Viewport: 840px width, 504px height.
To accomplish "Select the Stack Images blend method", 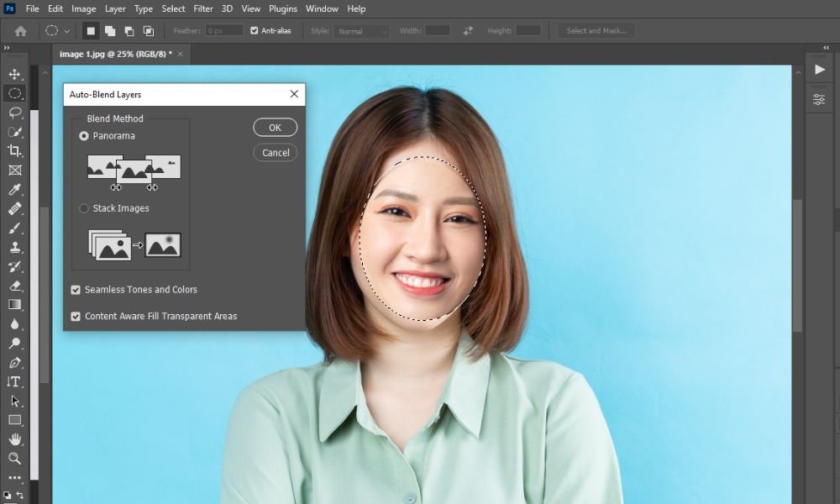I will pos(83,208).
